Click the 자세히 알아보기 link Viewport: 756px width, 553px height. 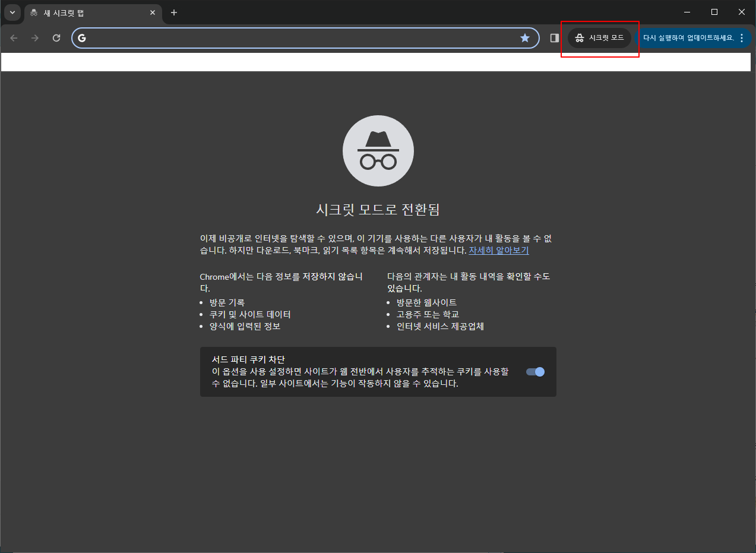pos(498,250)
